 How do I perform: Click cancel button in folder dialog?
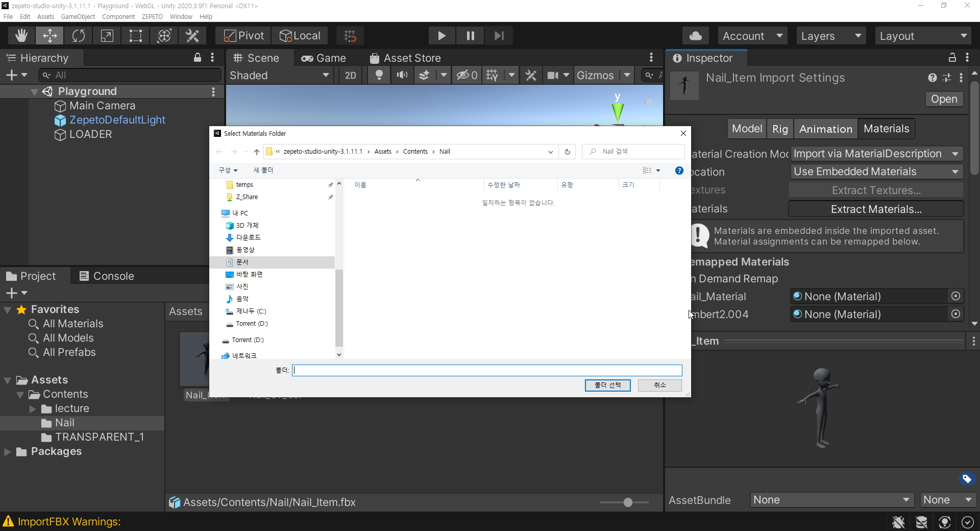[659, 385]
